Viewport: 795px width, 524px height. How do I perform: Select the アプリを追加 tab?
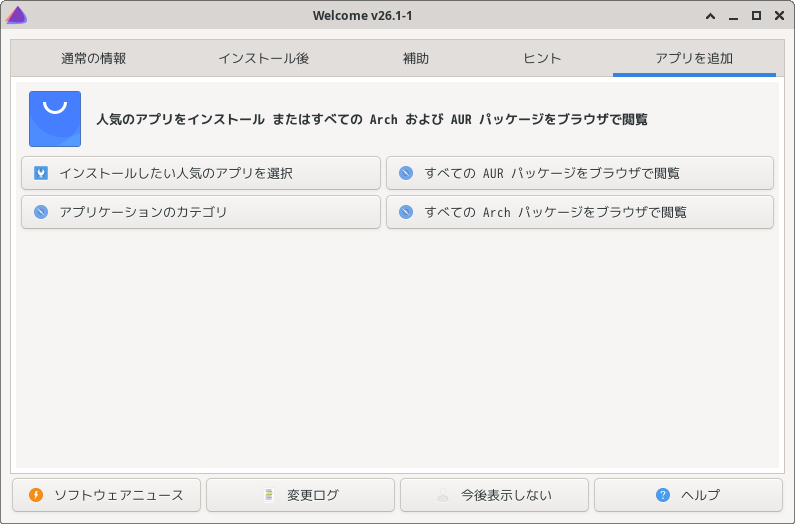pos(694,58)
